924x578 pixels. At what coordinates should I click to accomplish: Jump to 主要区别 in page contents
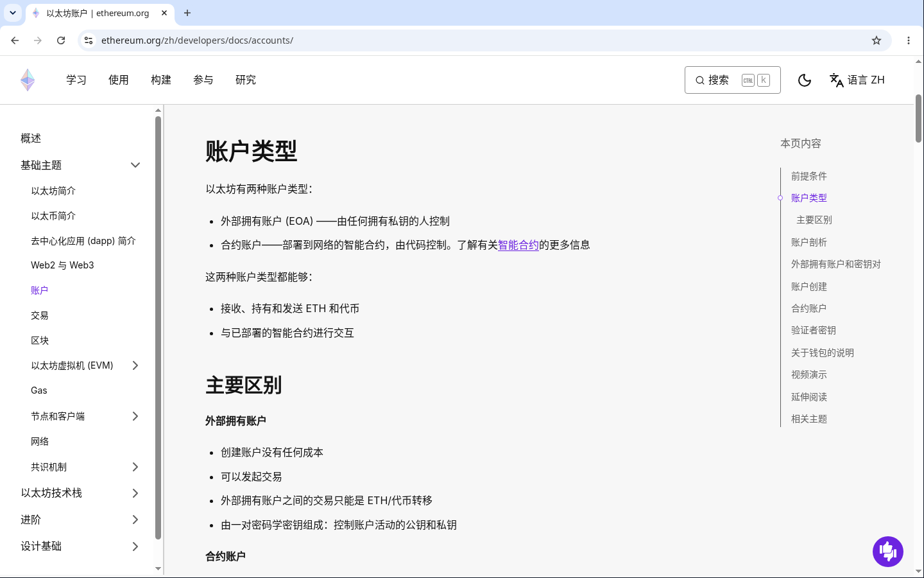(814, 220)
